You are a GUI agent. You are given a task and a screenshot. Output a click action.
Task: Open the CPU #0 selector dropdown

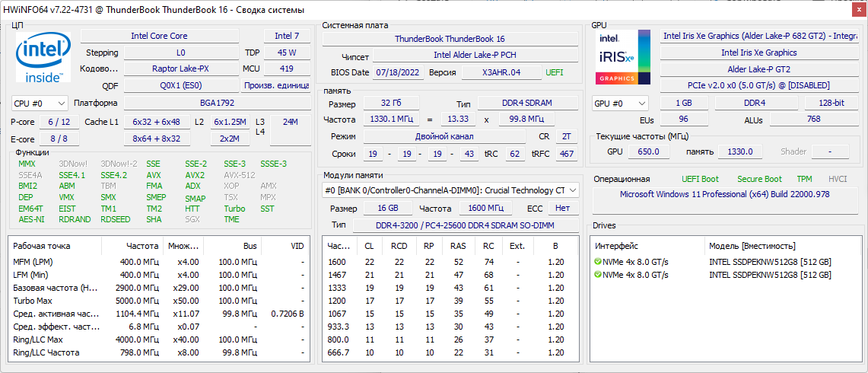(40, 104)
